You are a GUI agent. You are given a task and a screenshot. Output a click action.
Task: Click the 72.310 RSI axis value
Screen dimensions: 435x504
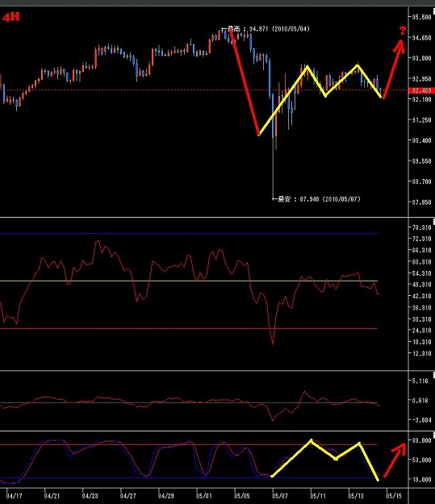pos(421,239)
